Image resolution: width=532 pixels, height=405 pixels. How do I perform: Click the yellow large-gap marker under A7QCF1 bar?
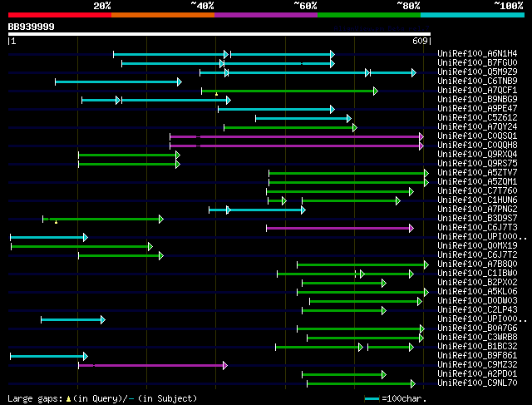(216, 94)
